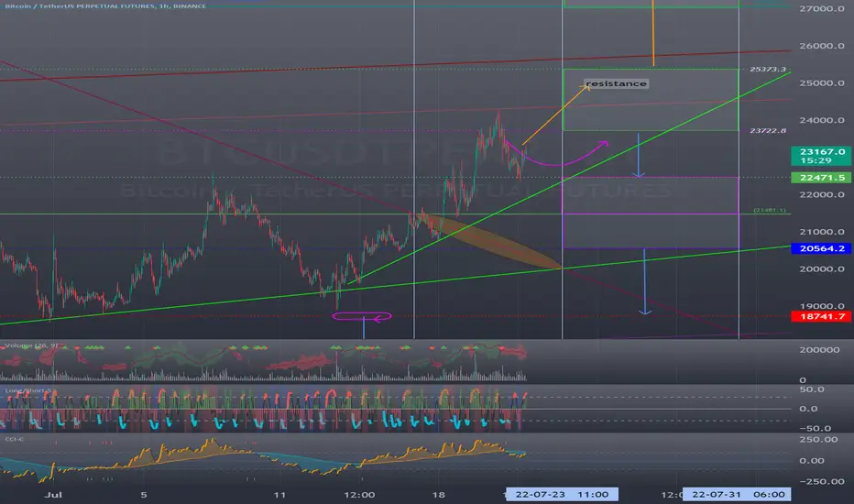Click the 26000.0 price axis value
The width and height of the screenshot is (854, 504).
pyautogui.click(x=822, y=46)
